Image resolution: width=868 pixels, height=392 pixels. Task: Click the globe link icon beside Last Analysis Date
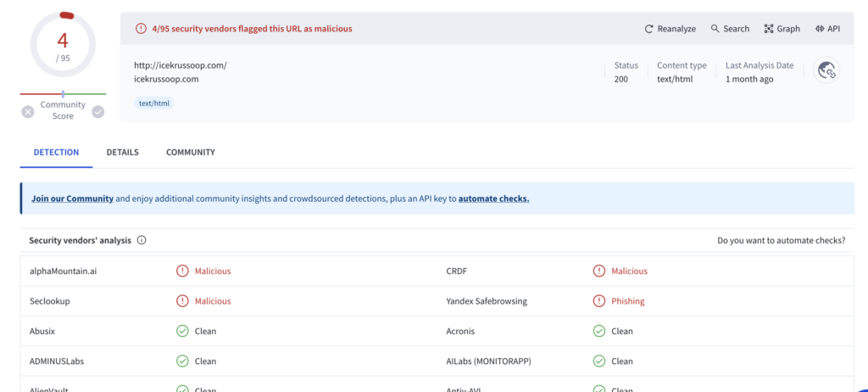point(826,70)
